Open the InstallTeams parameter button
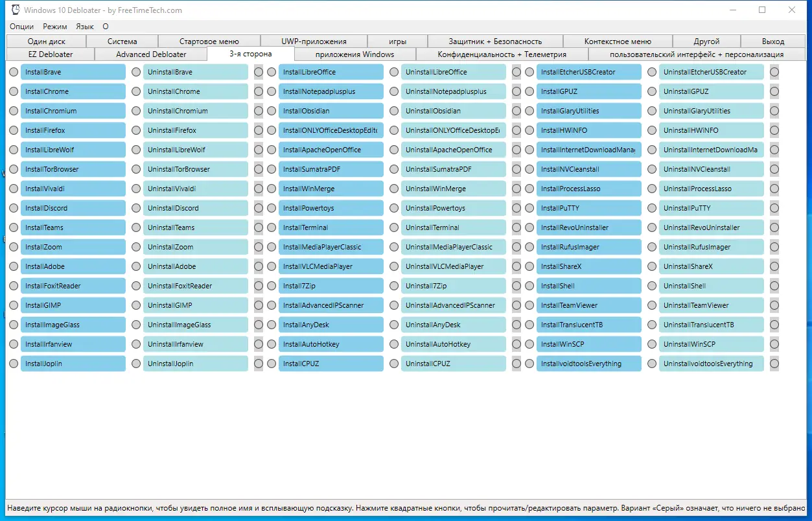812x521 pixels. (x=73, y=227)
